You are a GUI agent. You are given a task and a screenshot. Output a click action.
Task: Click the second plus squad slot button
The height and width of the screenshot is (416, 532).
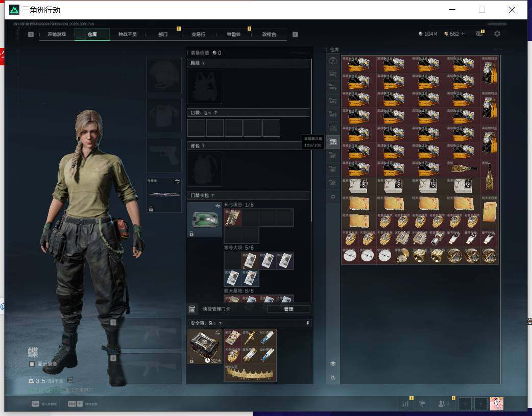point(480,404)
